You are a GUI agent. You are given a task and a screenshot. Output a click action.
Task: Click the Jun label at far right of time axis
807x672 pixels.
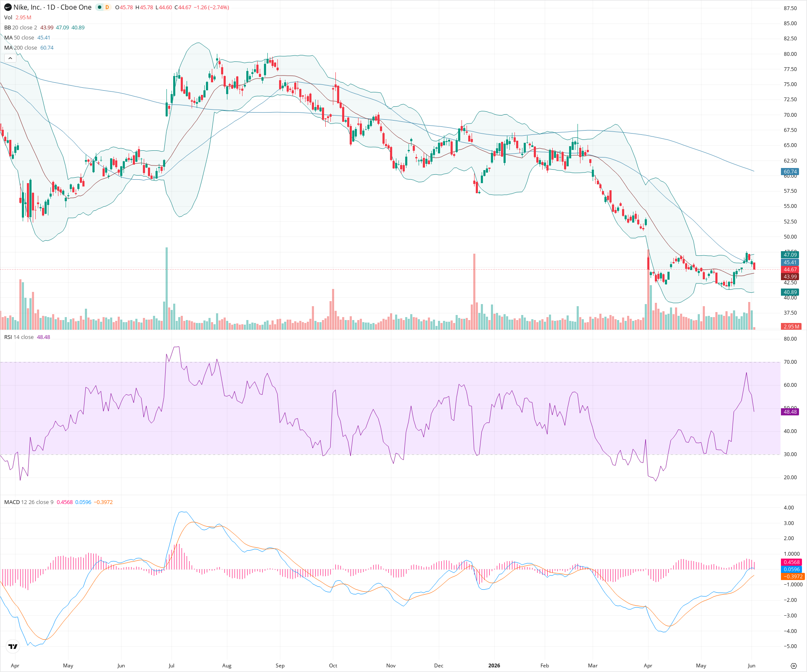click(752, 665)
